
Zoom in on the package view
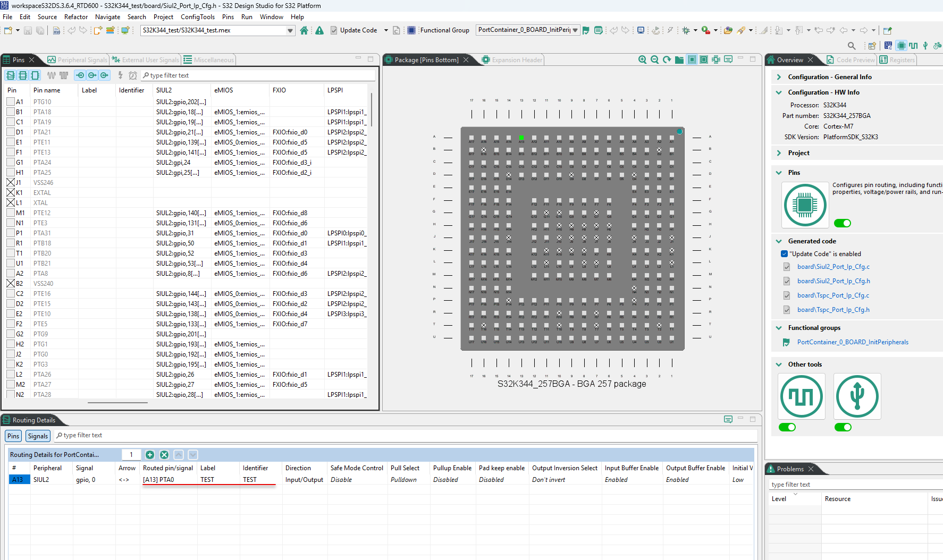[643, 60]
